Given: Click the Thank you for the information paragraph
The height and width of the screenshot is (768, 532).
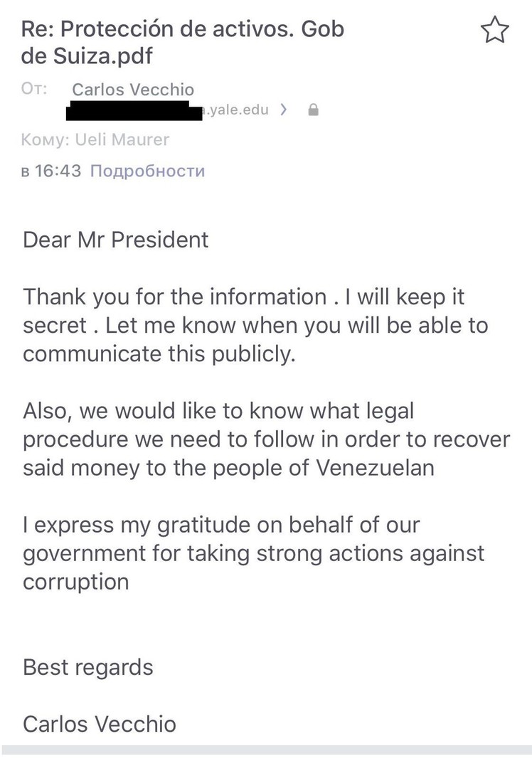Looking at the screenshot, I should [255, 325].
